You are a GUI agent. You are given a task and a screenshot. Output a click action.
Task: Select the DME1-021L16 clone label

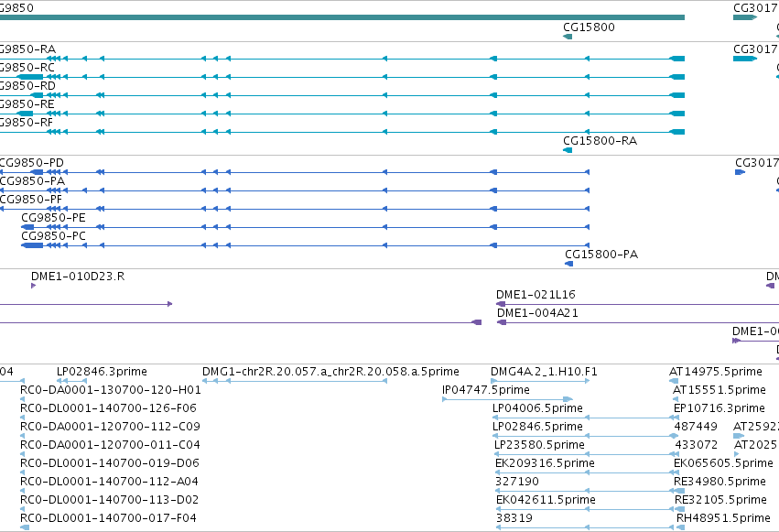point(536,295)
